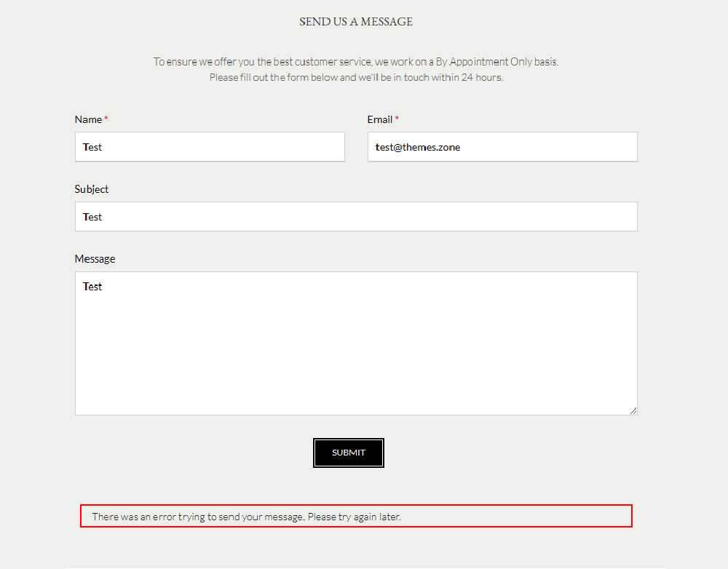This screenshot has height=569, width=728.
Task: Select the Test text in the Subject field
Action: tap(92, 216)
